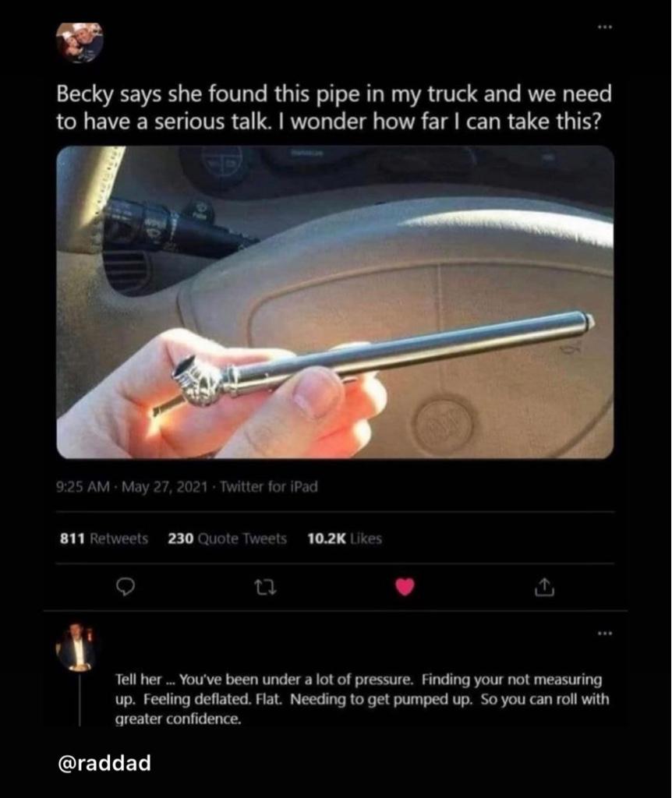Click the 9:25 AM May 27, 2021 timestamp

132,487
